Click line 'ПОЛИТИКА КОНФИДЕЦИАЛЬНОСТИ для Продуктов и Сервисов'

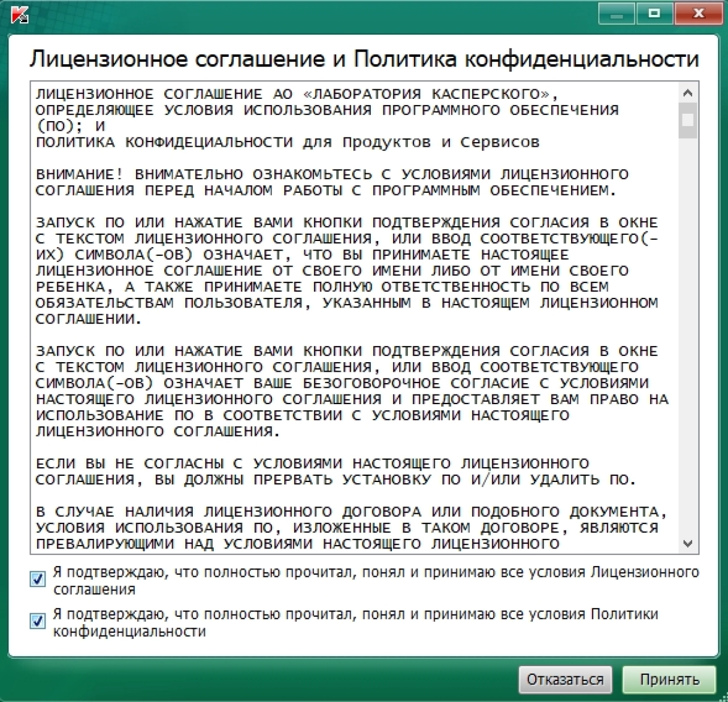287,142
